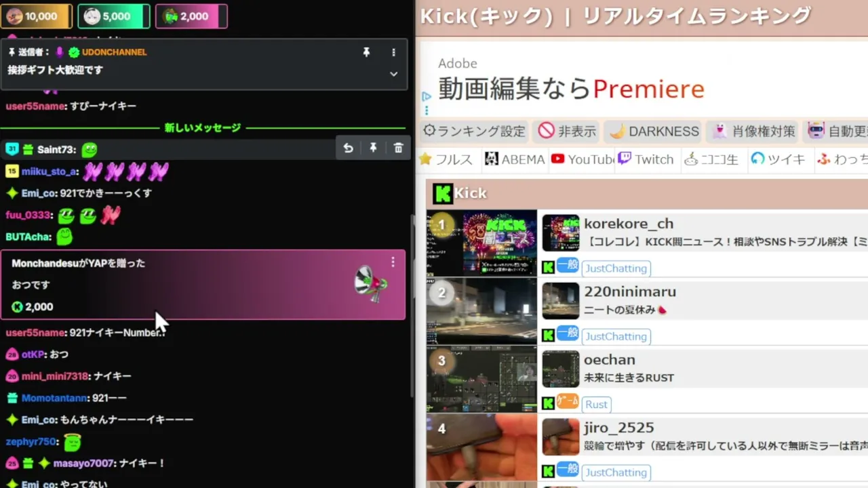Image resolution: width=868 pixels, height=488 pixels.
Task: Click username Momotantann in chat
Action: click(55, 398)
